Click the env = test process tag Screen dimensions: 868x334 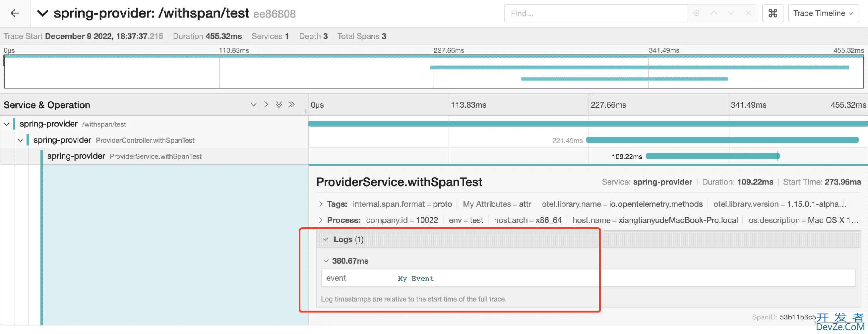click(x=466, y=221)
